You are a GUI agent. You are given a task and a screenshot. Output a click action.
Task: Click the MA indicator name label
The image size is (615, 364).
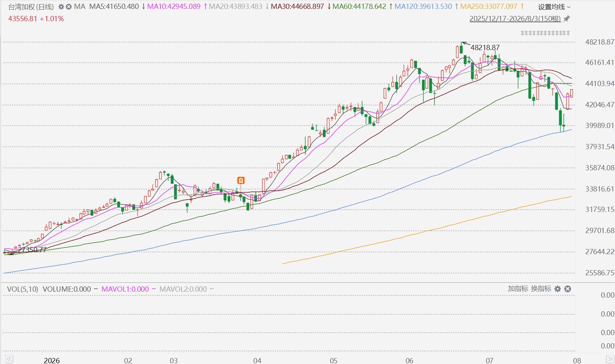click(x=79, y=7)
